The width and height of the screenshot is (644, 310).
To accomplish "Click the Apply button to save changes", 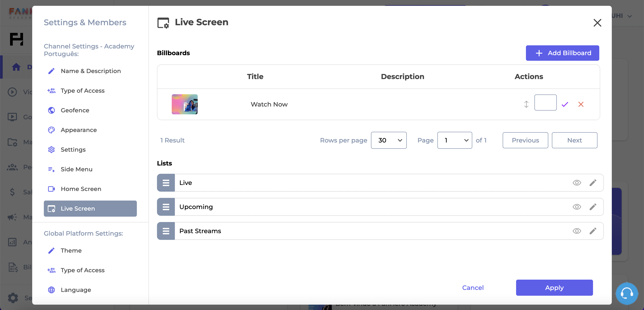I will [555, 287].
